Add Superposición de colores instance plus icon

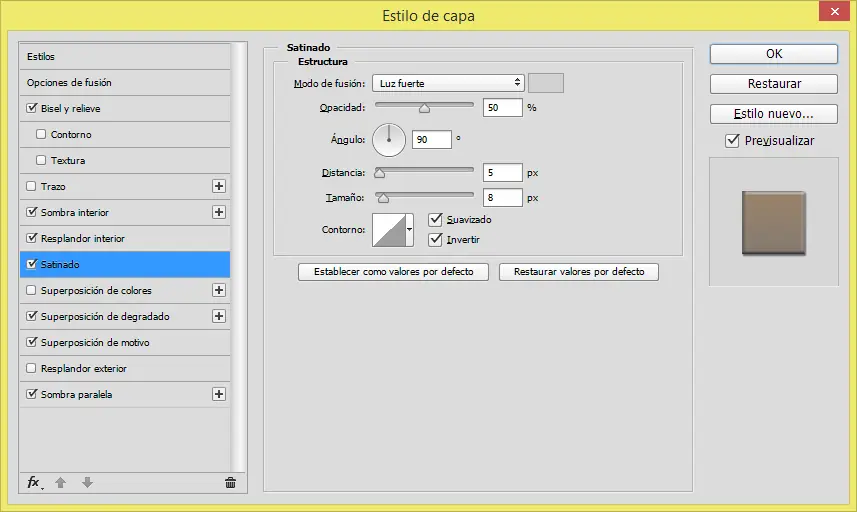point(219,290)
